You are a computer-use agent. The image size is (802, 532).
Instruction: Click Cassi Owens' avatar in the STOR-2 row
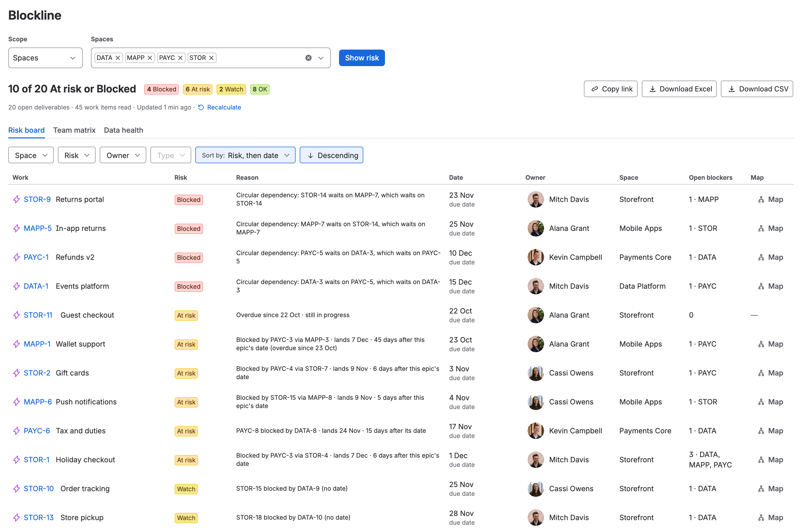coord(536,373)
